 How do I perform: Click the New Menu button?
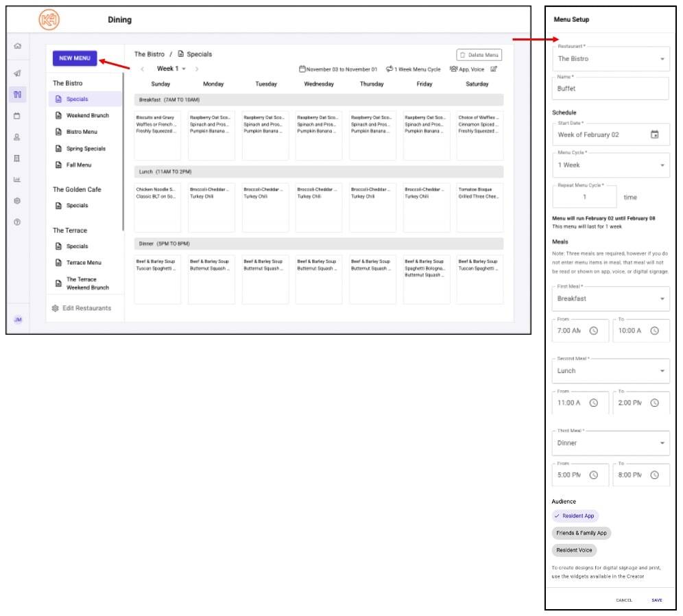coord(75,59)
